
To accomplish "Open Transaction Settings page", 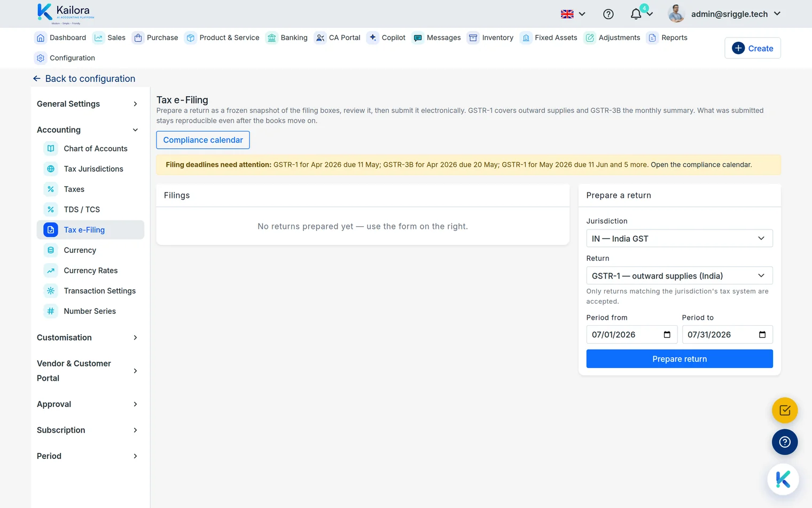I will (x=91, y=291).
